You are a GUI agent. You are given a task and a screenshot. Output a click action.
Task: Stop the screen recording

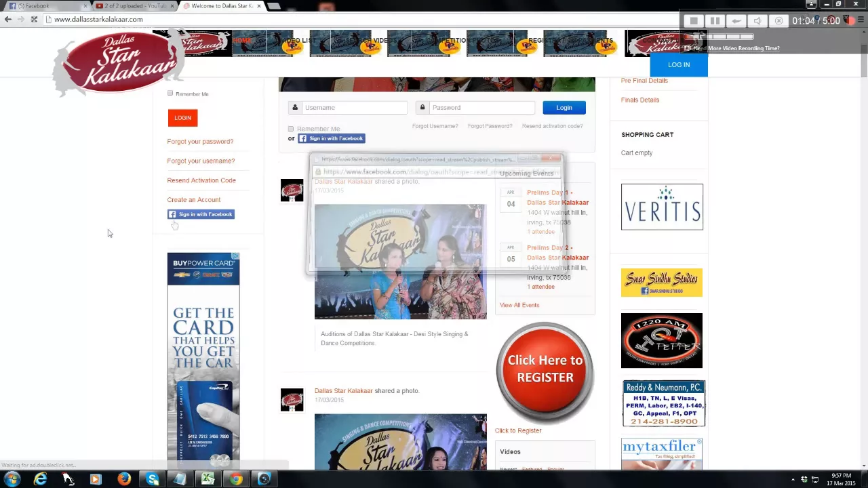[x=694, y=21]
